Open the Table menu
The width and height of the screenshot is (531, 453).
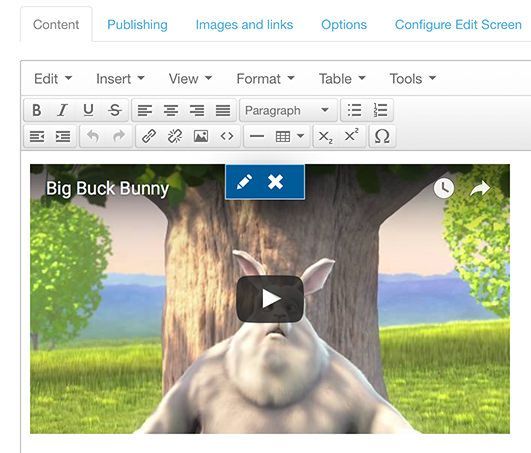342,79
